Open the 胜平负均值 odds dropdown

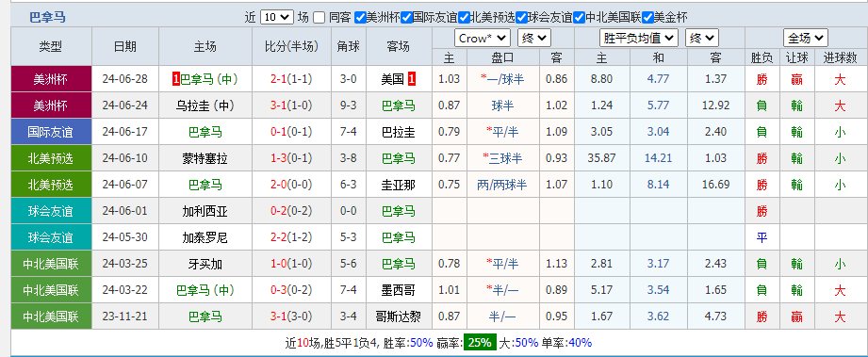[x=639, y=39]
